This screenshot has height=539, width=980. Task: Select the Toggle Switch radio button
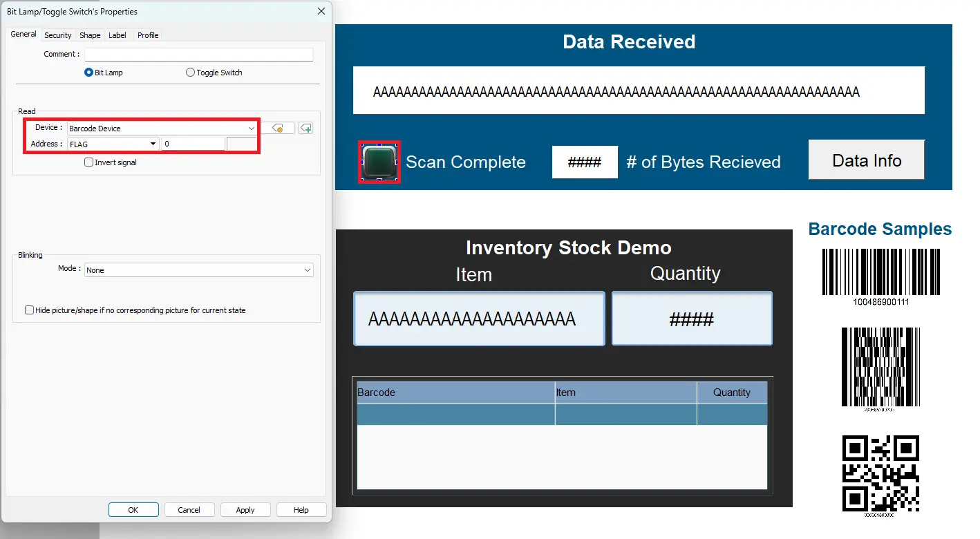[x=191, y=73]
